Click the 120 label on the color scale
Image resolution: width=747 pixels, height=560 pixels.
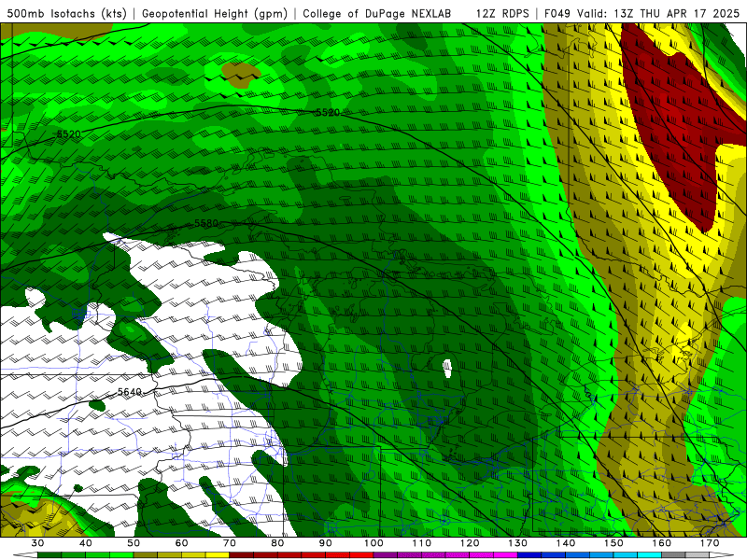(x=470, y=543)
